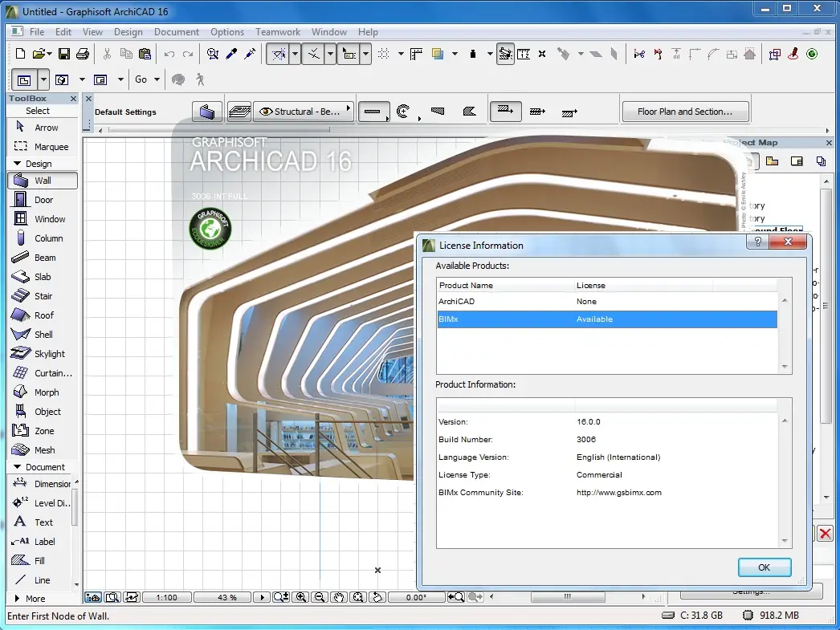840x630 pixels.
Task: Click horizontal scrollbar thumb at bottom
Action: (x=568, y=597)
